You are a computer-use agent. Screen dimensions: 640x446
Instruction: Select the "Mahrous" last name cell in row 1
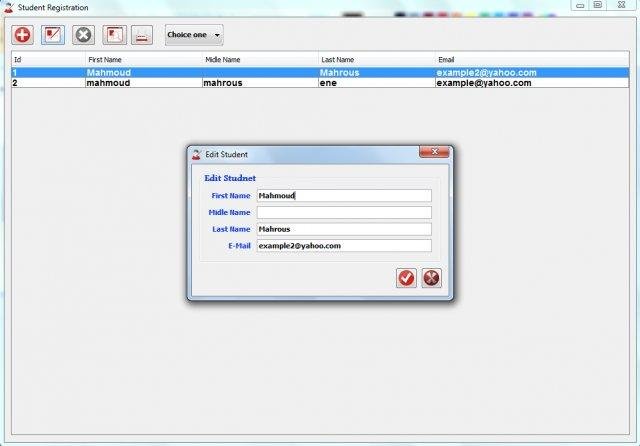(x=377, y=73)
